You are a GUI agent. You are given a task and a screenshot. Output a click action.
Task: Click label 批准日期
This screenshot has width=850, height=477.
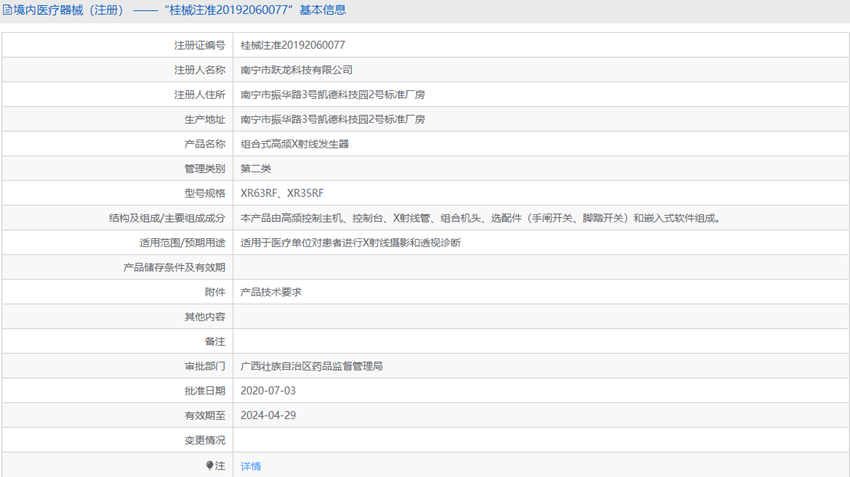204,390
